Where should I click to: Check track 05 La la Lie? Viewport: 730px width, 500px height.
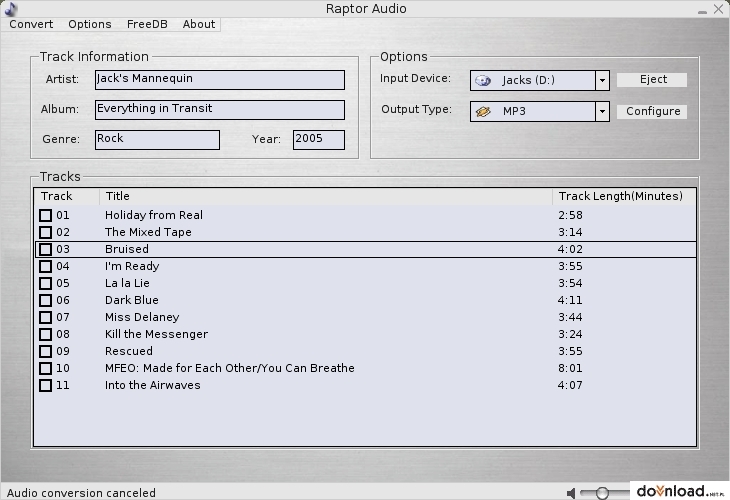(x=46, y=284)
